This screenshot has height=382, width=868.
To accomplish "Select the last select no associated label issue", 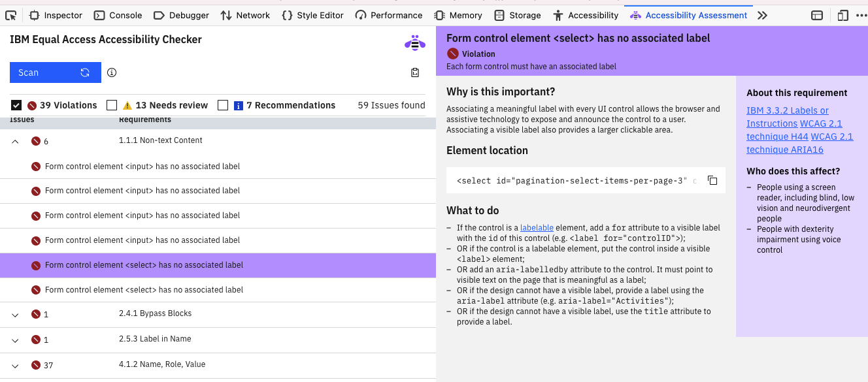I will click(218, 290).
